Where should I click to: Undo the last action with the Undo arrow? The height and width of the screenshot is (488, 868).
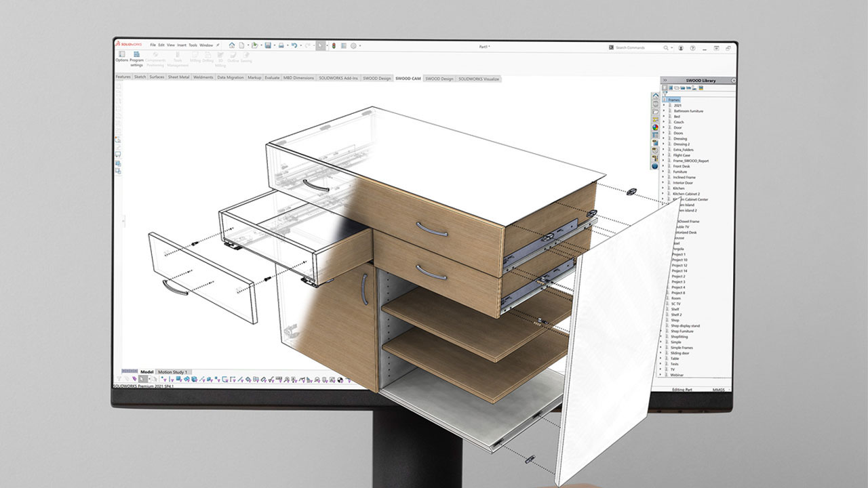[294, 45]
